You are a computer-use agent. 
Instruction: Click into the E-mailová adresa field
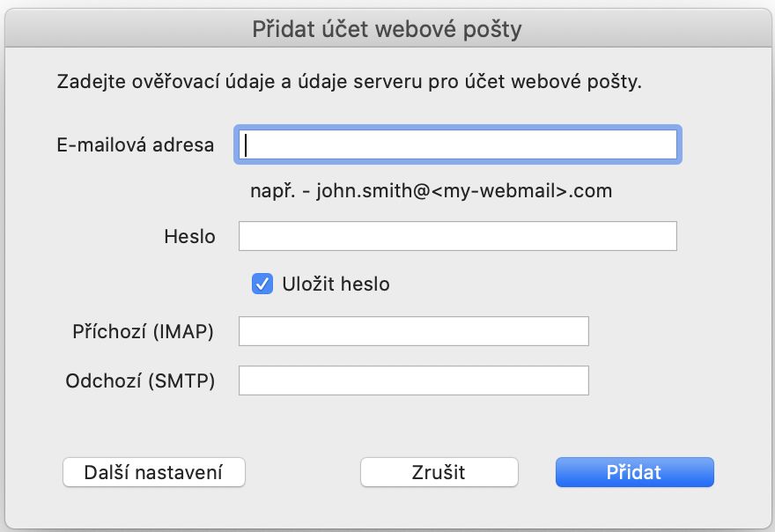(455, 145)
